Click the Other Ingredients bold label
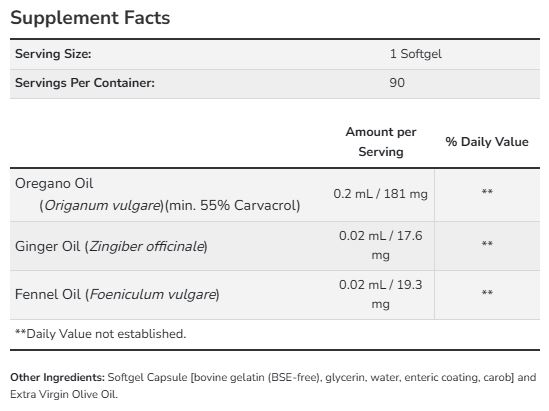The height and width of the screenshot is (411, 549). coord(57,377)
